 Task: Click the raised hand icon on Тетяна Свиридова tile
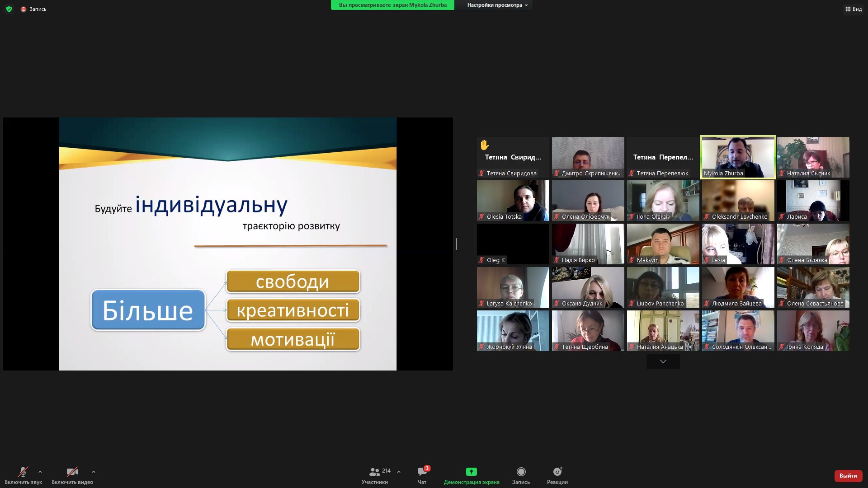pos(484,145)
